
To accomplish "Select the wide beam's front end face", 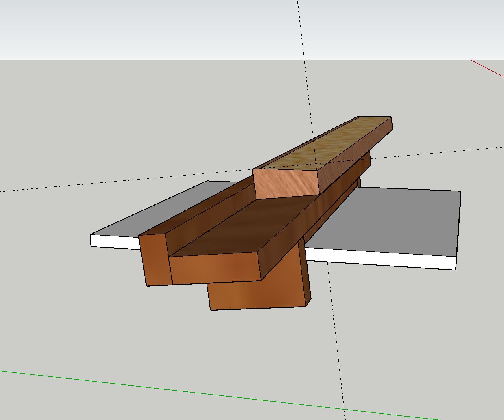I will 215,268.
